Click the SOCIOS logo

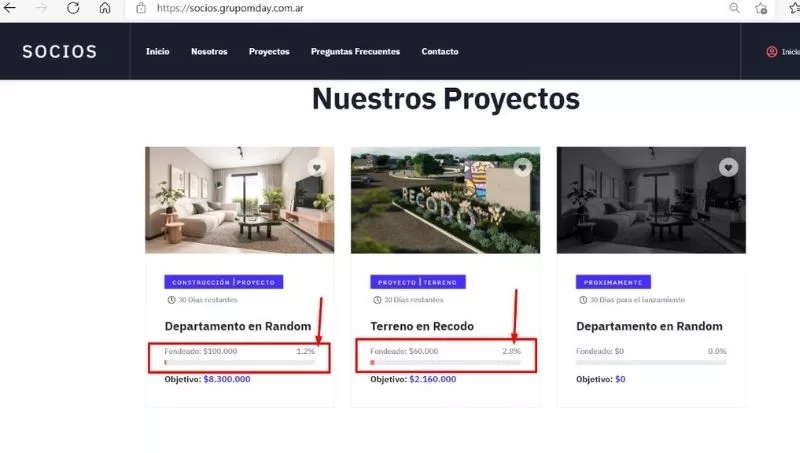click(x=60, y=51)
